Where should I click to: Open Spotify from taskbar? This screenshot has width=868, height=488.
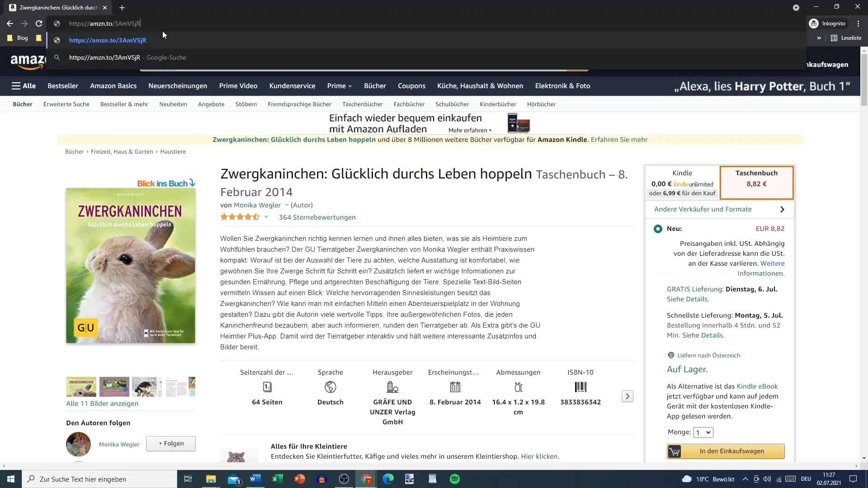coord(455,479)
